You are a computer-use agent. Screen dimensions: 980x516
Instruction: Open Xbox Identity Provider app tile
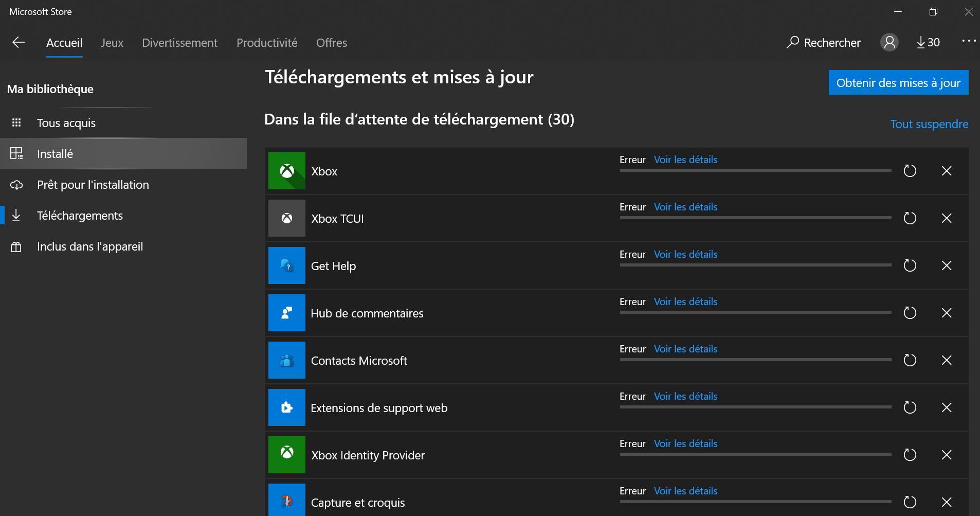coord(287,455)
